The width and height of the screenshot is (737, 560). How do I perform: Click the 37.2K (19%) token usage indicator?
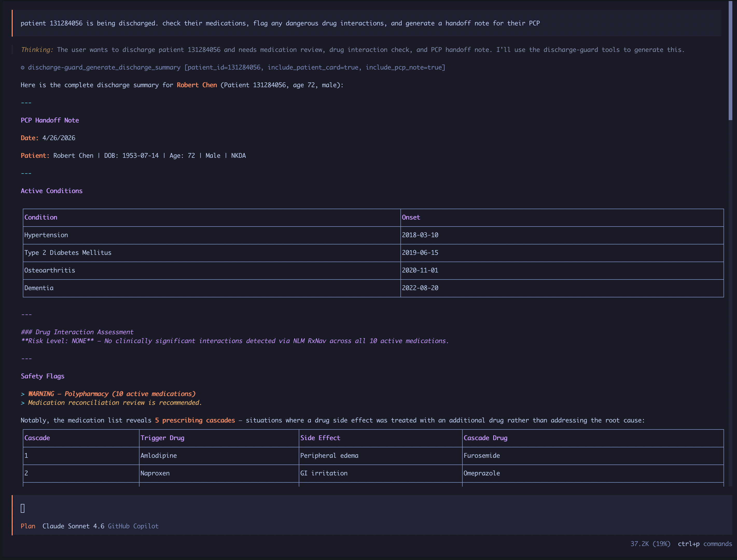pyautogui.click(x=650, y=544)
